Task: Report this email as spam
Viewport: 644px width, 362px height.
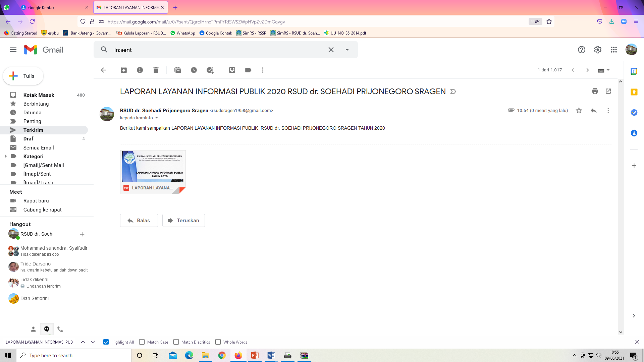Action: (140, 70)
